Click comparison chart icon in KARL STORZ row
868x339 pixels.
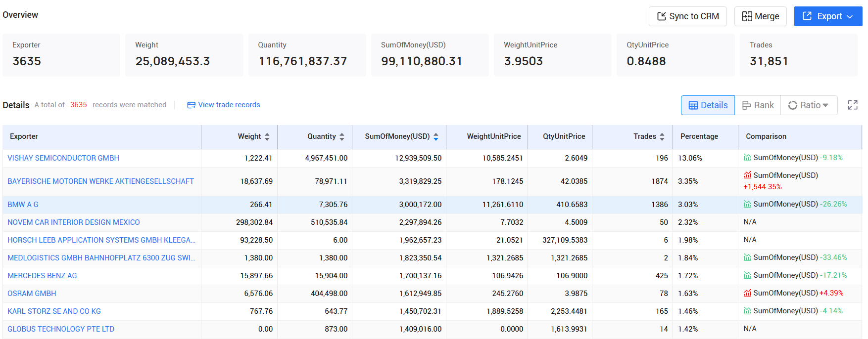pos(747,311)
